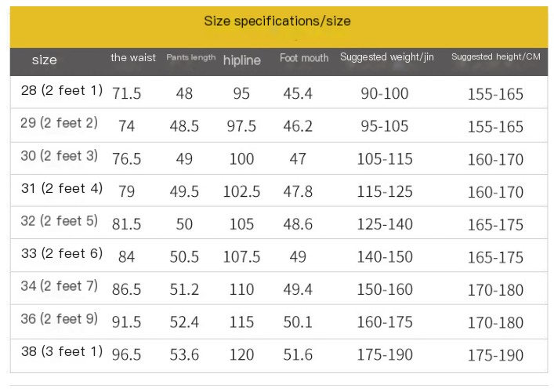Screen dimensions: 554x392
Task: Select pants length value 51.2
Action: point(184,289)
